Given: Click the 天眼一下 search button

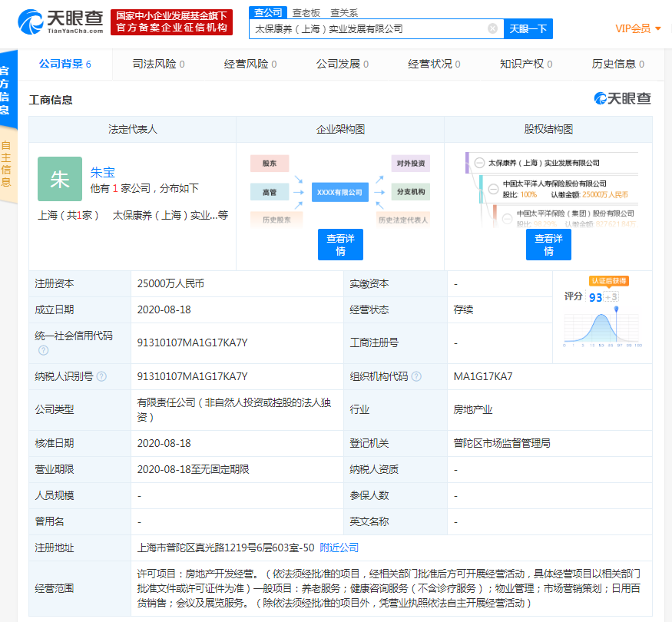Looking at the screenshot, I should tap(528, 28).
